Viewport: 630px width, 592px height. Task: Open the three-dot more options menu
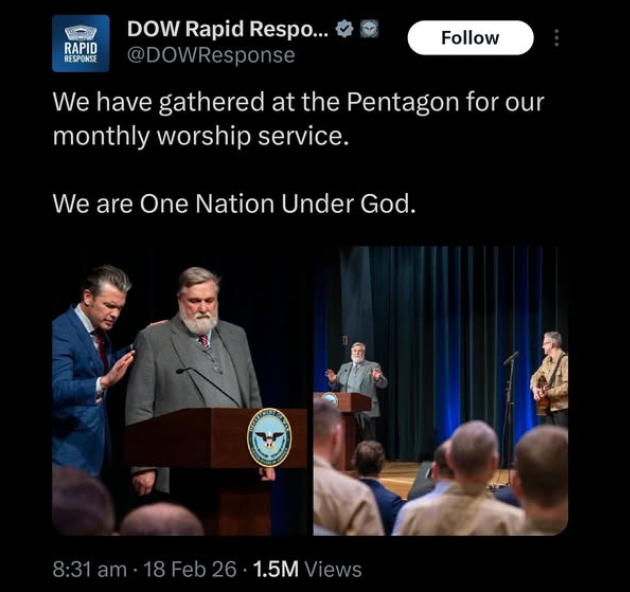(x=557, y=38)
